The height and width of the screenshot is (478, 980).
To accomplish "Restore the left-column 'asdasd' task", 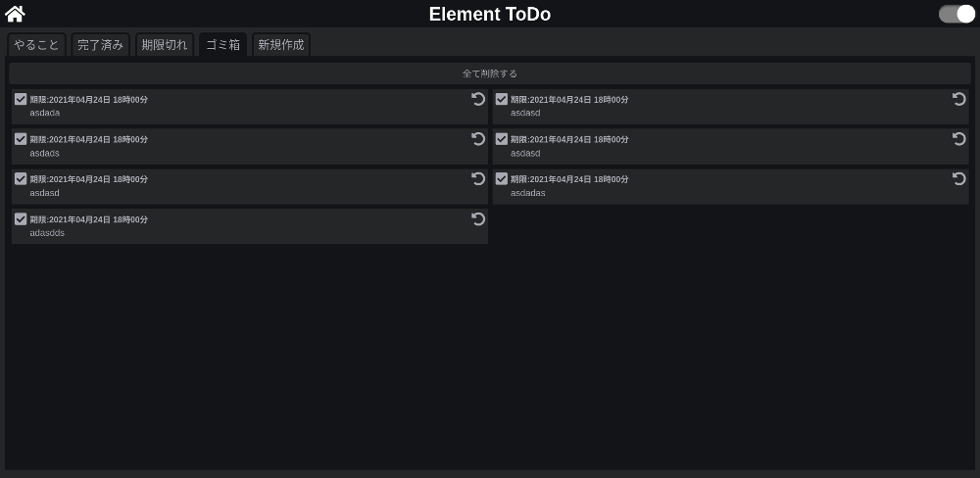I will click(x=478, y=178).
